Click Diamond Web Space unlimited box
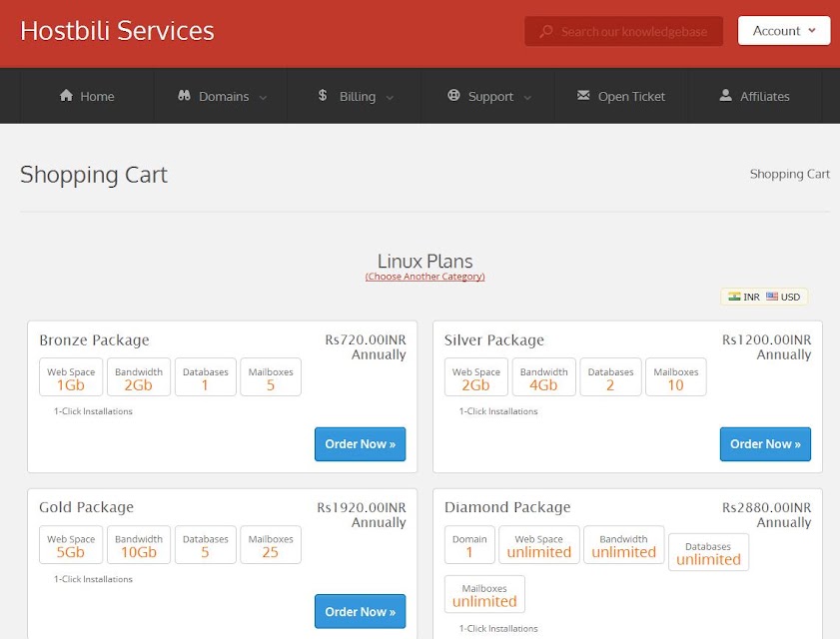The width and height of the screenshot is (840, 639). tap(539, 545)
